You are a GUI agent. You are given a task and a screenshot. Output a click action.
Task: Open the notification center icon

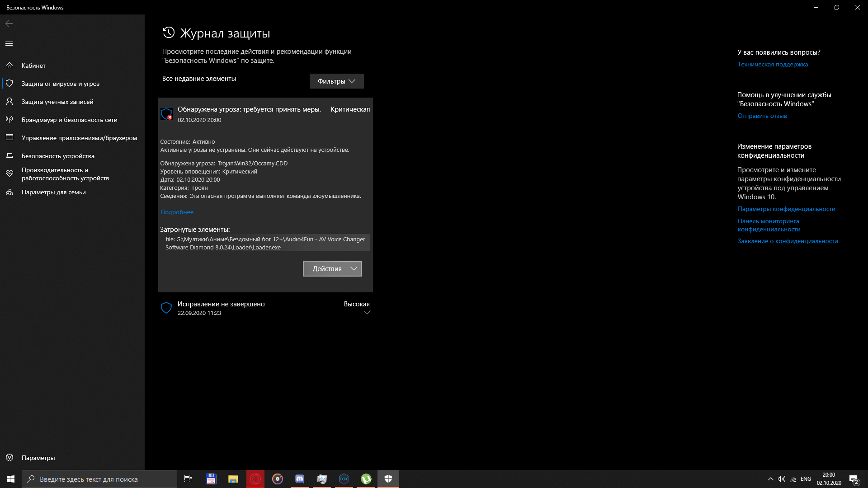(854, 479)
